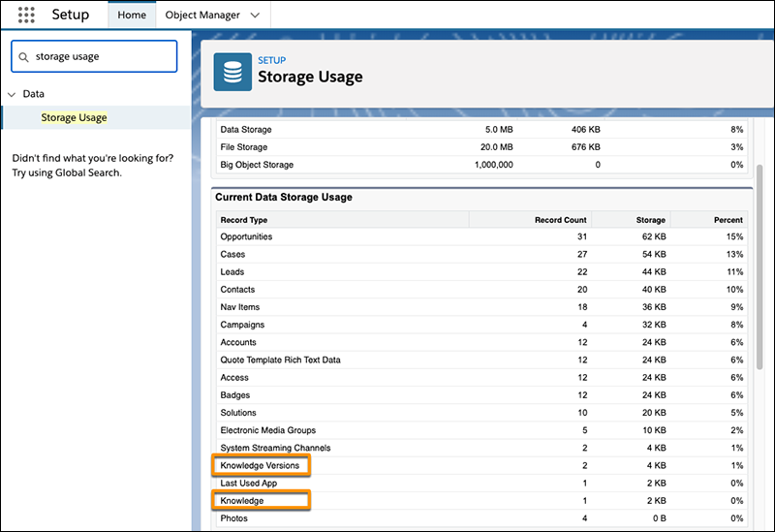Collapse the Data section chevron

pos(12,94)
